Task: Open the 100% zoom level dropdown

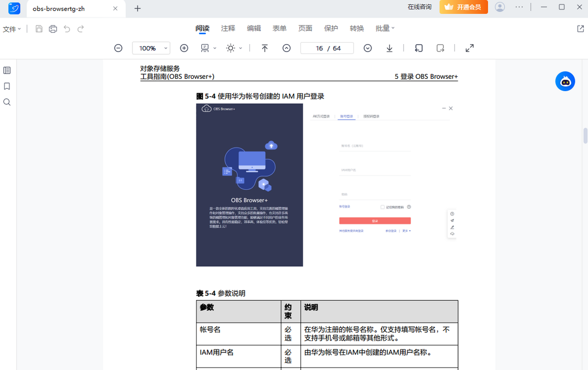Action: [151, 48]
